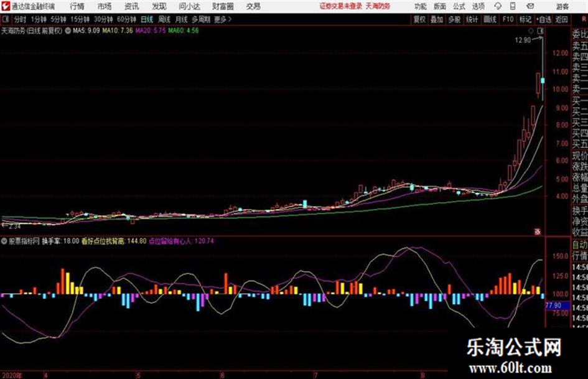Viewport: 588px width, 379px height.
Task: Click 看好点位找背离: 144.80 indicator value
Action: tap(114, 241)
